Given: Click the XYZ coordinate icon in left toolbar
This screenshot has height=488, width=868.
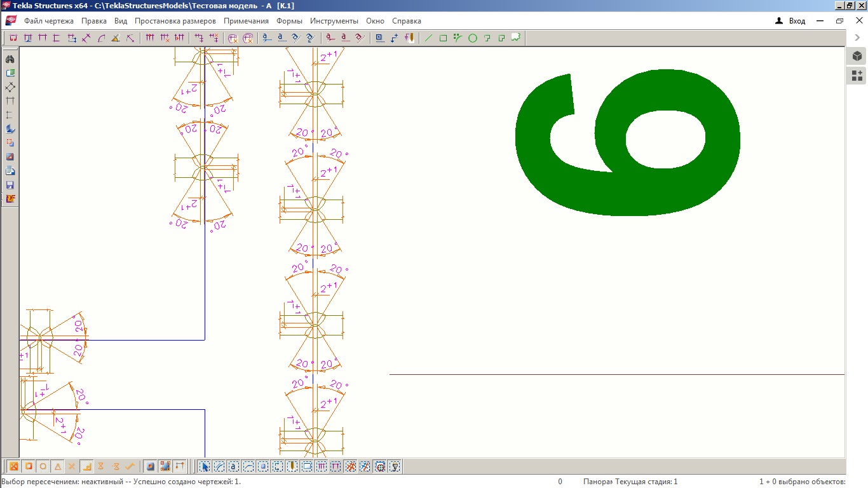Looking at the screenshot, I should 10,199.
